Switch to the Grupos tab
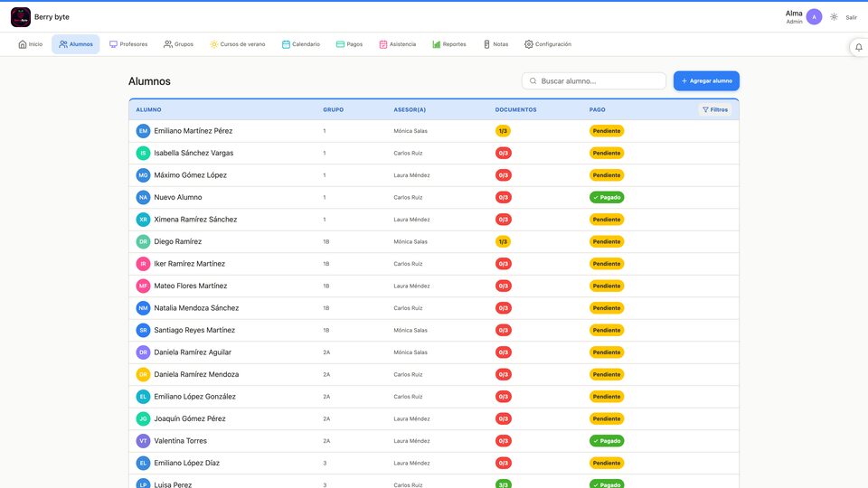 pos(178,44)
